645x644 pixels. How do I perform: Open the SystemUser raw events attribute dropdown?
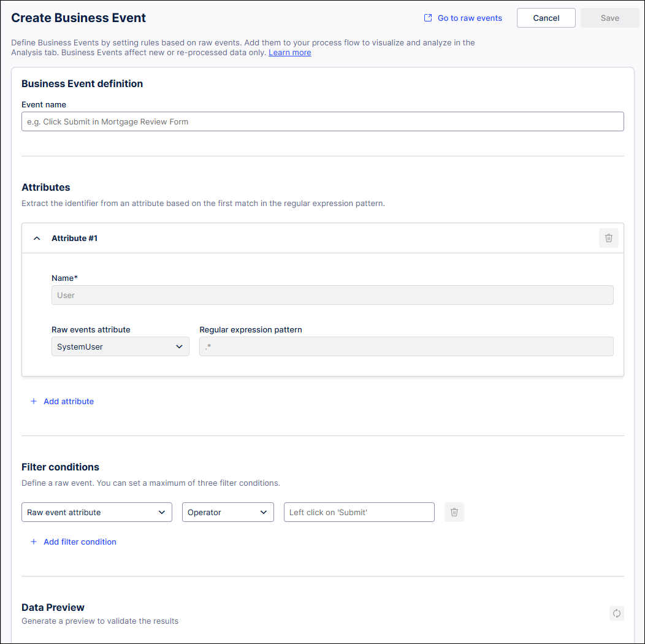pyautogui.click(x=120, y=347)
